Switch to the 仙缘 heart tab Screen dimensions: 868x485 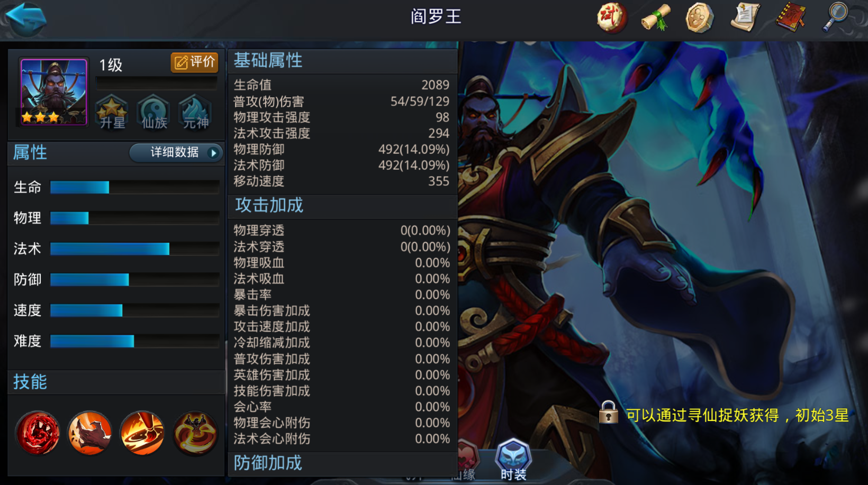465,461
